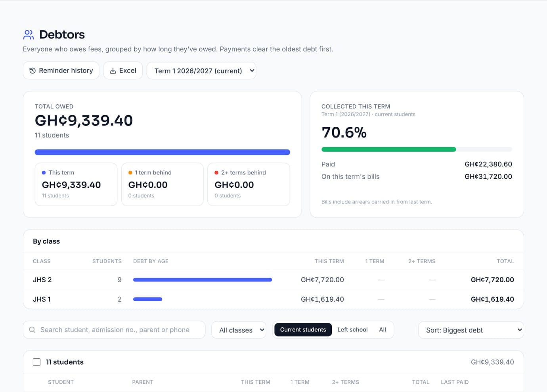Click the JHS 1 debt by age bar

pos(147,299)
